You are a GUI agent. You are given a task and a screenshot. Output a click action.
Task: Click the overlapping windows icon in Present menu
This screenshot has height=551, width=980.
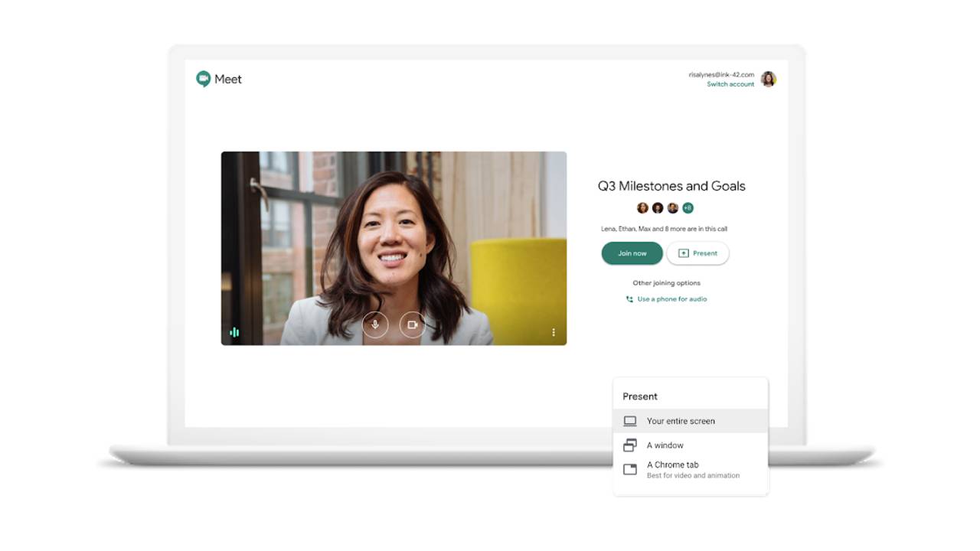(x=630, y=445)
